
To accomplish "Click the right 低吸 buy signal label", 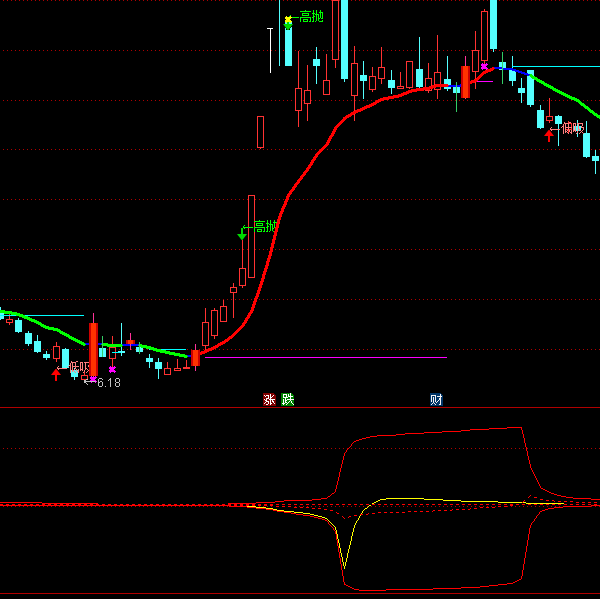I will click(x=571, y=128).
